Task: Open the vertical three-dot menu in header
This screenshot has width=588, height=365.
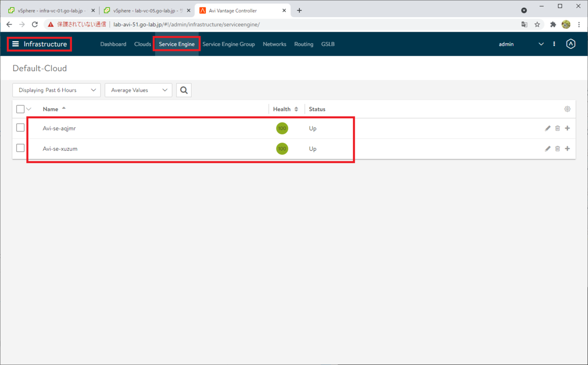Action: (x=554, y=44)
